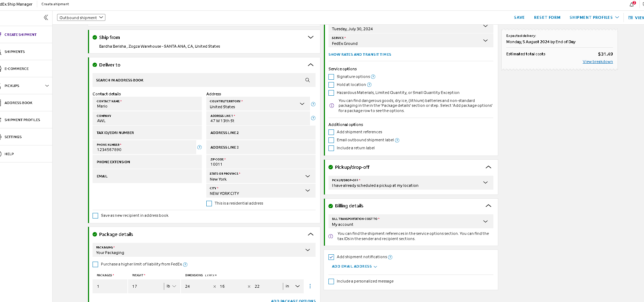Open help icon next to Email outbound shipment label

(x=397, y=140)
